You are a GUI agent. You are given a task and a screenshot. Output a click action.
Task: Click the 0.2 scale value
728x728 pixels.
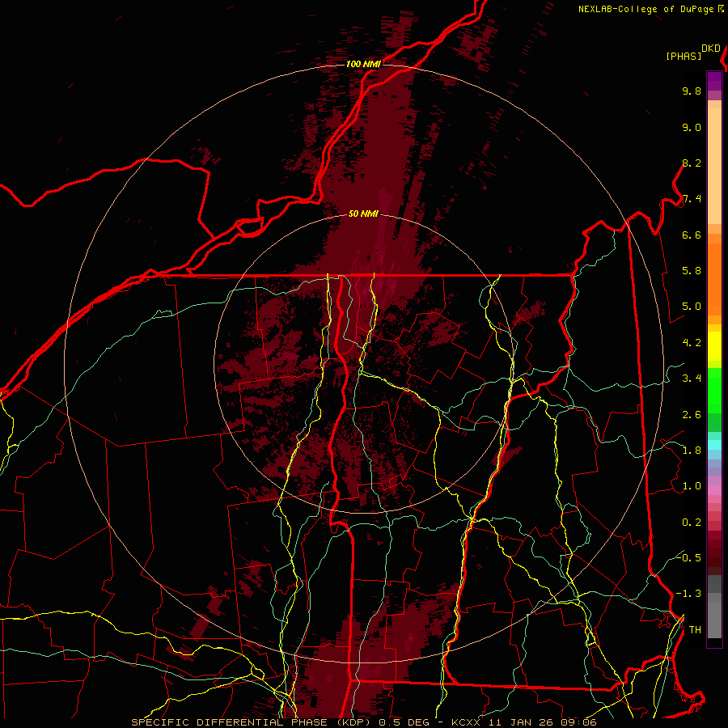[x=692, y=523]
